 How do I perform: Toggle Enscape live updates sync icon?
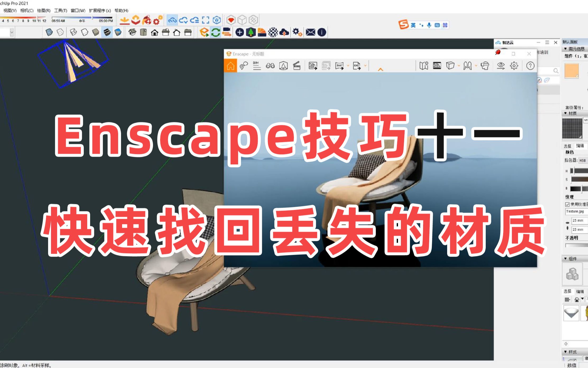point(216,32)
